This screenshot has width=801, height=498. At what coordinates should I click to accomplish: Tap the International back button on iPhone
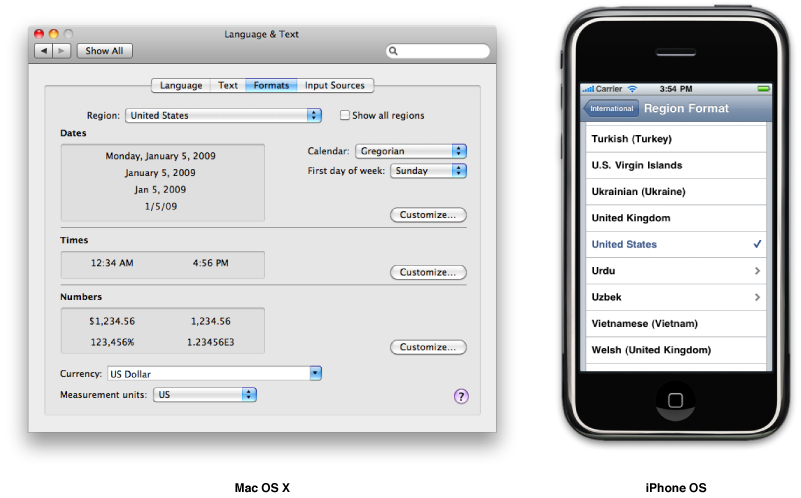pos(610,108)
